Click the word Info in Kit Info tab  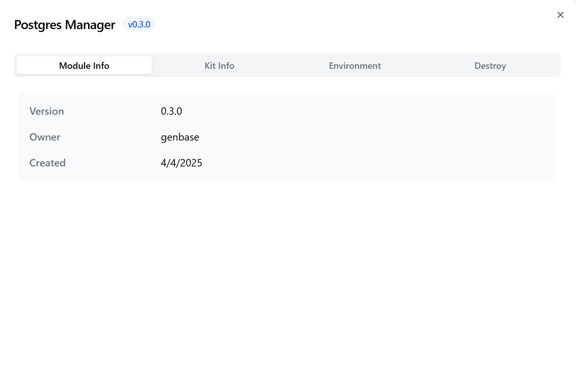[226, 66]
